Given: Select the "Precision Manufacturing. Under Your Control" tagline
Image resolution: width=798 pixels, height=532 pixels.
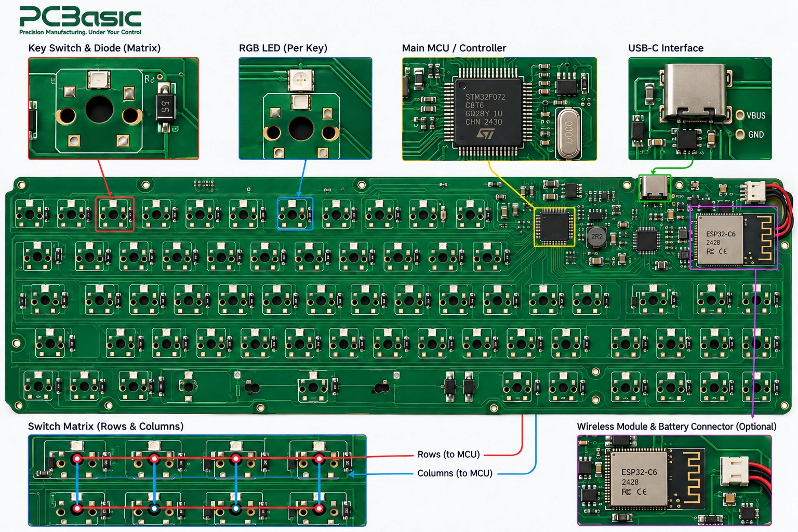Looking at the screenshot, I should 80,32.
